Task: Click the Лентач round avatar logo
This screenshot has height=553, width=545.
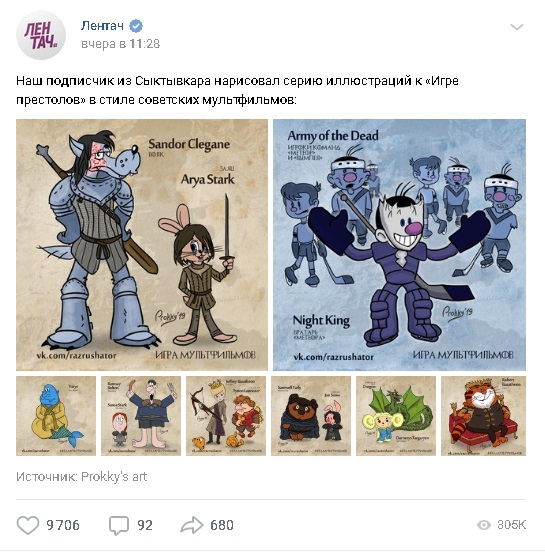Action: pyautogui.click(x=41, y=35)
